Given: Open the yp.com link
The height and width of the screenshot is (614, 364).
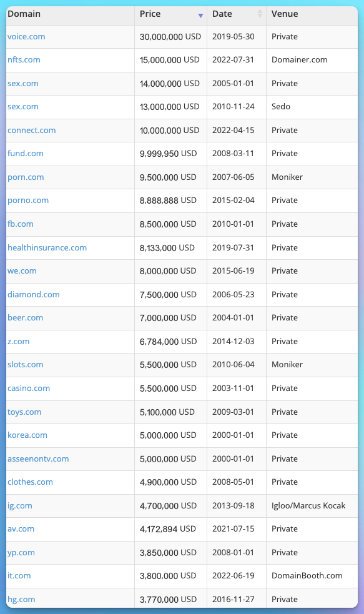Looking at the screenshot, I should tap(21, 553).
